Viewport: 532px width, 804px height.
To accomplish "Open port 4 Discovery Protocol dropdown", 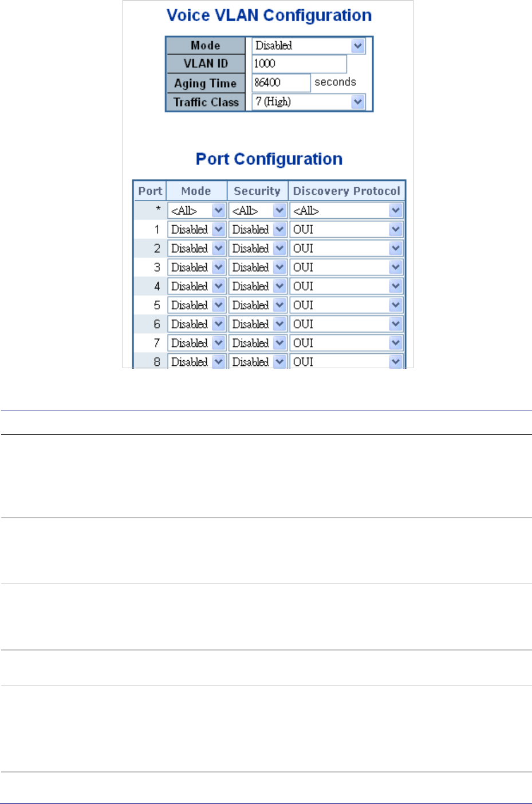I will coord(346,286).
